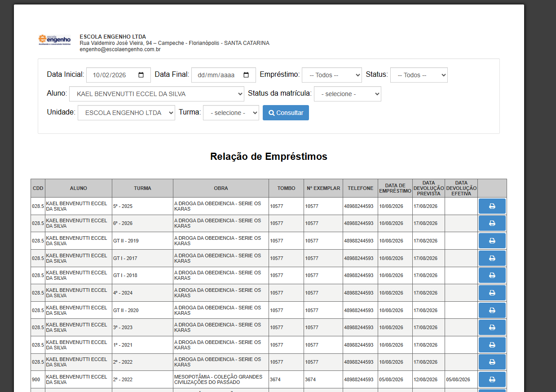The width and height of the screenshot is (556, 392).
Task: Print the GT I - 2017 loan row
Action: [x=492, y=258]
